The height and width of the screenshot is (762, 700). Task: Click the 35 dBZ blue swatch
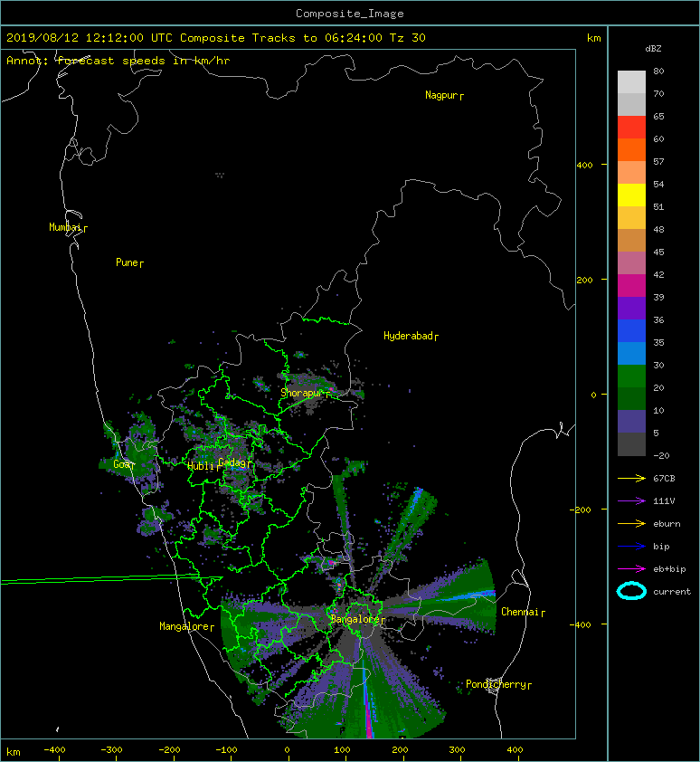coord(631,353)
